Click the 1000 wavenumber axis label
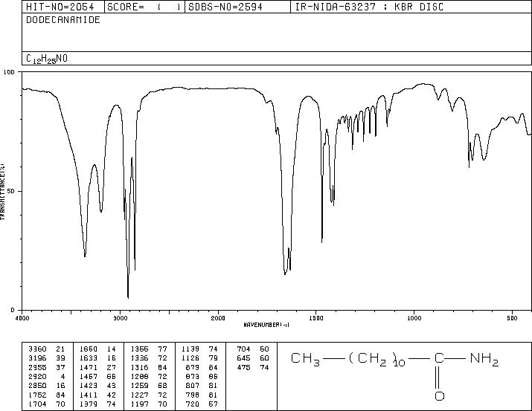532x411 pixels. 414,318
